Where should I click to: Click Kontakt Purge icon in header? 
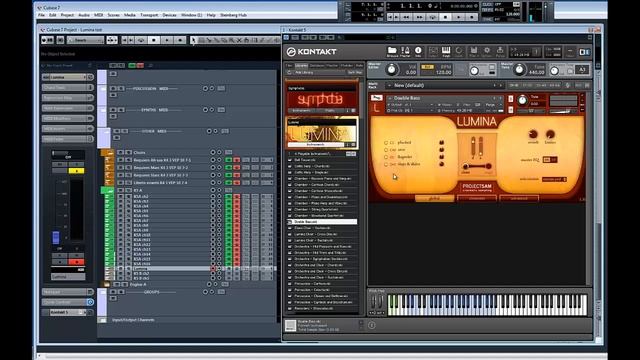point(500,51)
